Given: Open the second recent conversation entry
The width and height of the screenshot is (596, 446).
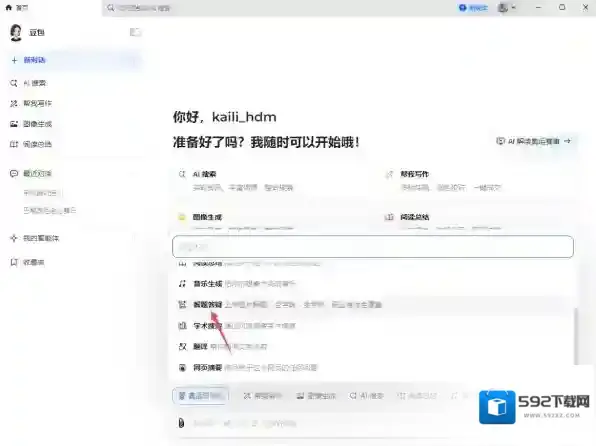Looking at the screenshot, I should point(49,210).
